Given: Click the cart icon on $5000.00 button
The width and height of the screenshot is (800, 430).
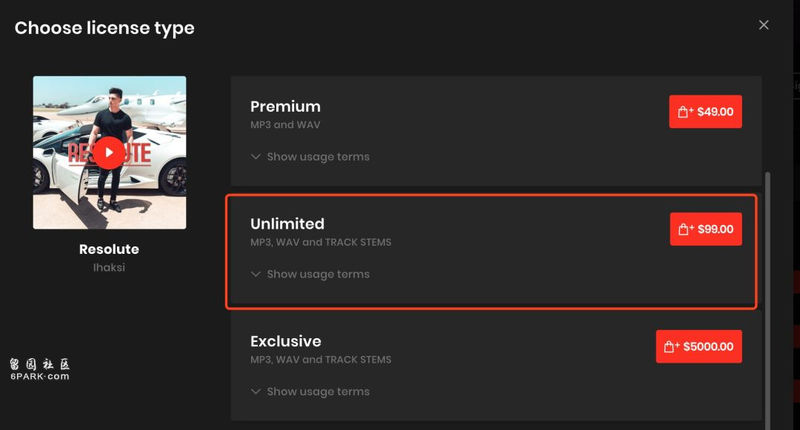Looking at the screenshot, I should tap(670, 347).
